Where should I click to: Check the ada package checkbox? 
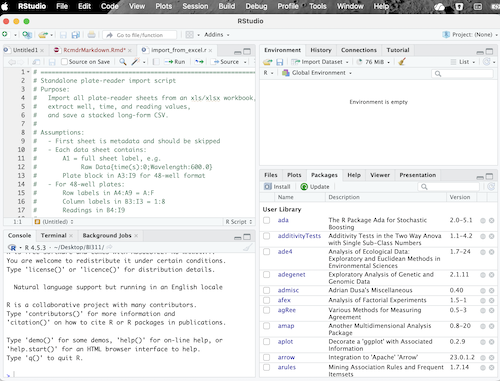(266, 220)
